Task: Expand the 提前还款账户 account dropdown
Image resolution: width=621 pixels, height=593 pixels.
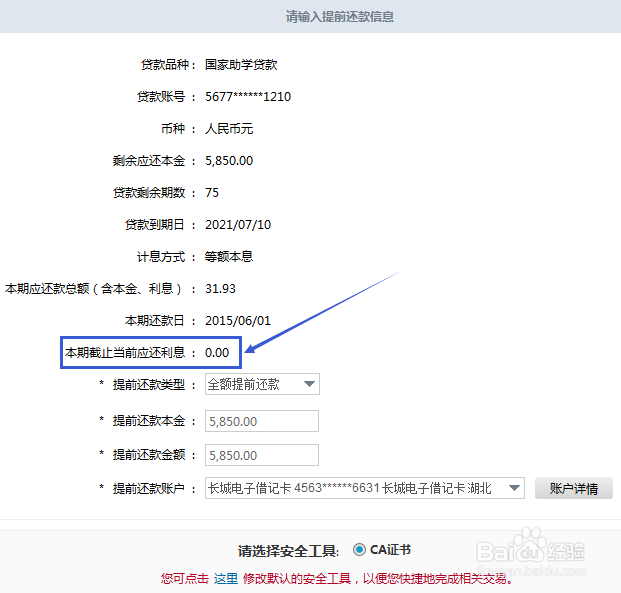Action: (365, 488)
